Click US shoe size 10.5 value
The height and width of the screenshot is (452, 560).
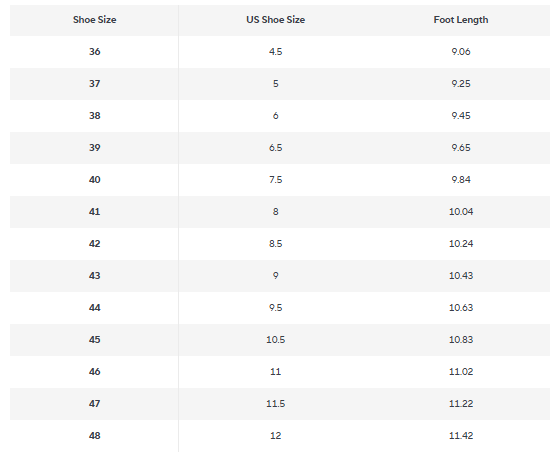coord(275,340)
